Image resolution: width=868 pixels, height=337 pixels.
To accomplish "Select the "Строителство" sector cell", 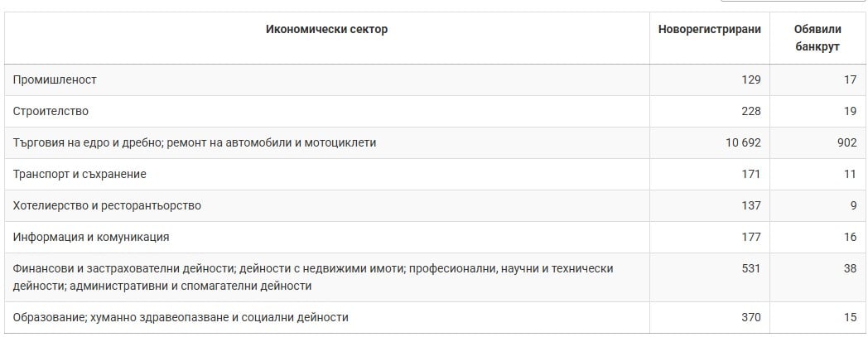I will [51, 111].
